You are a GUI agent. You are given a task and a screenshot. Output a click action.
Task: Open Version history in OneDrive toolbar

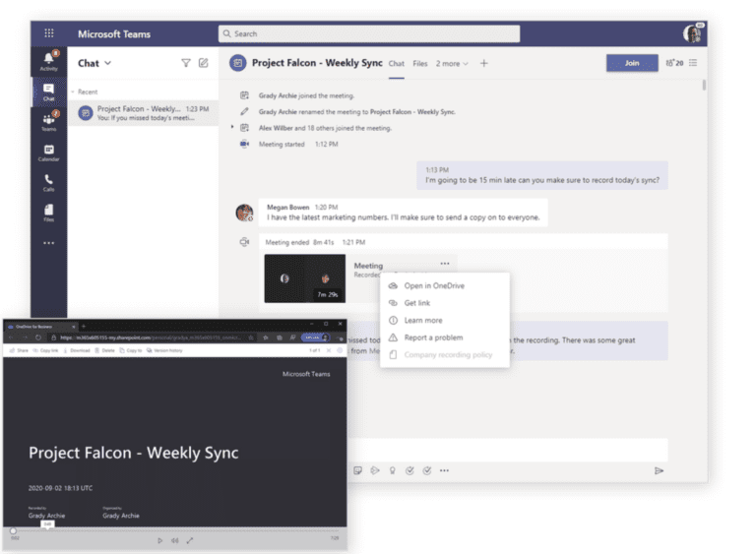[164, 350]
